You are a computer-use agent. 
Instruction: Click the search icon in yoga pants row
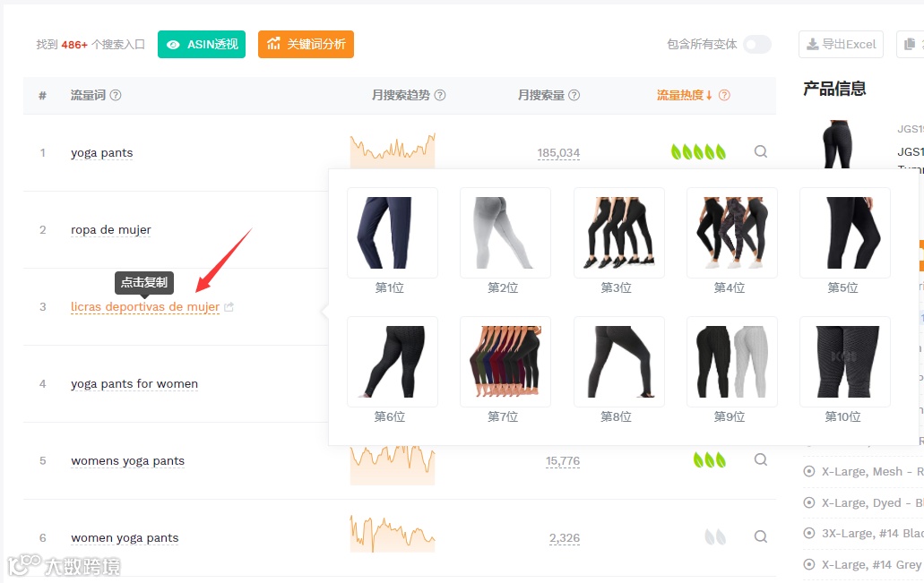tap(761, 152)
